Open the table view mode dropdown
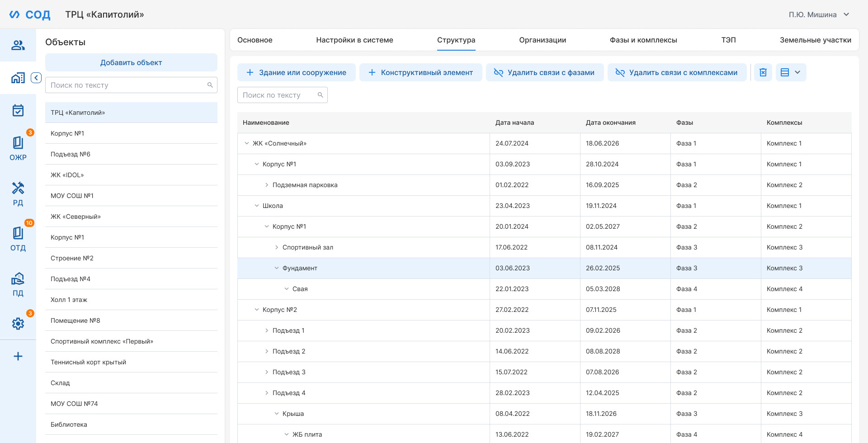This screenshot has width=868, height=443. pos(791,72)
